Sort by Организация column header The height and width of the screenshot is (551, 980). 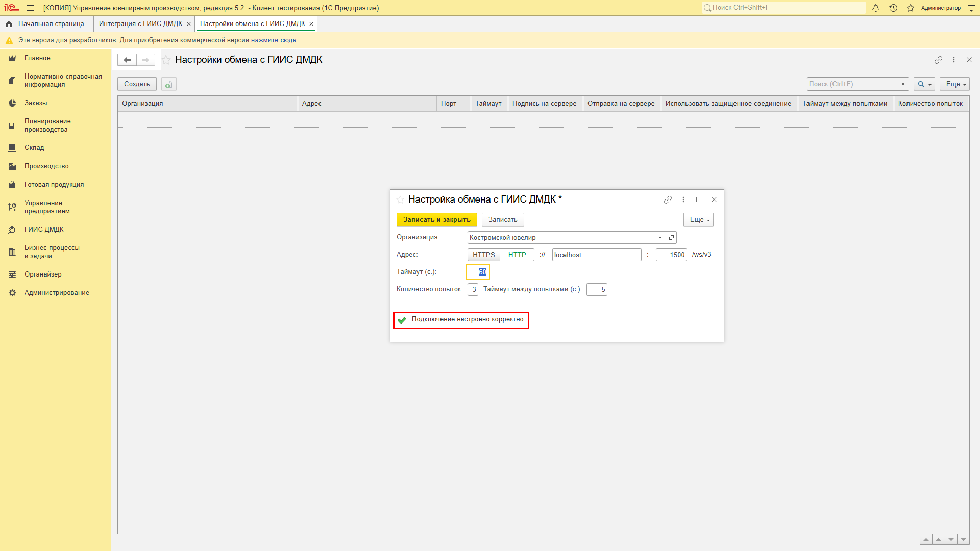pyautogui.click(x=208, y=104)
